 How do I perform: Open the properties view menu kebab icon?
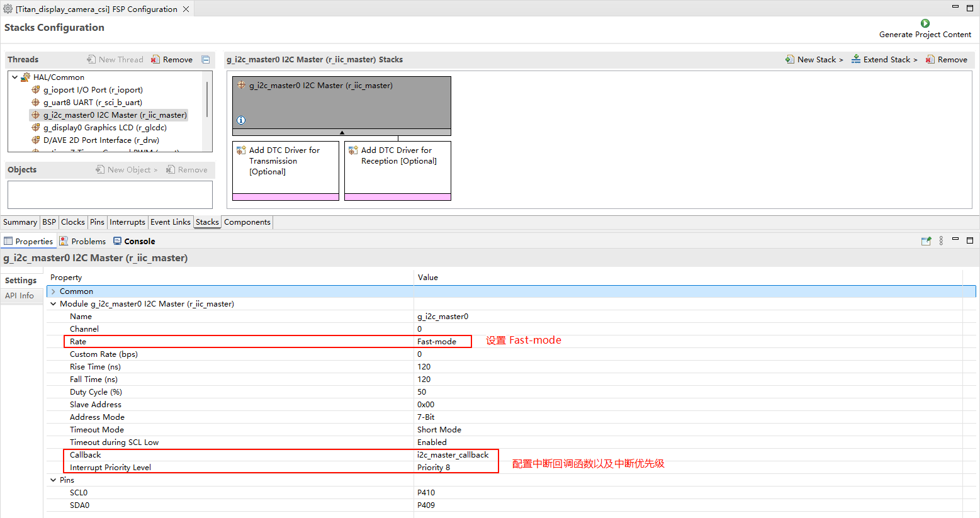[941, 241]
